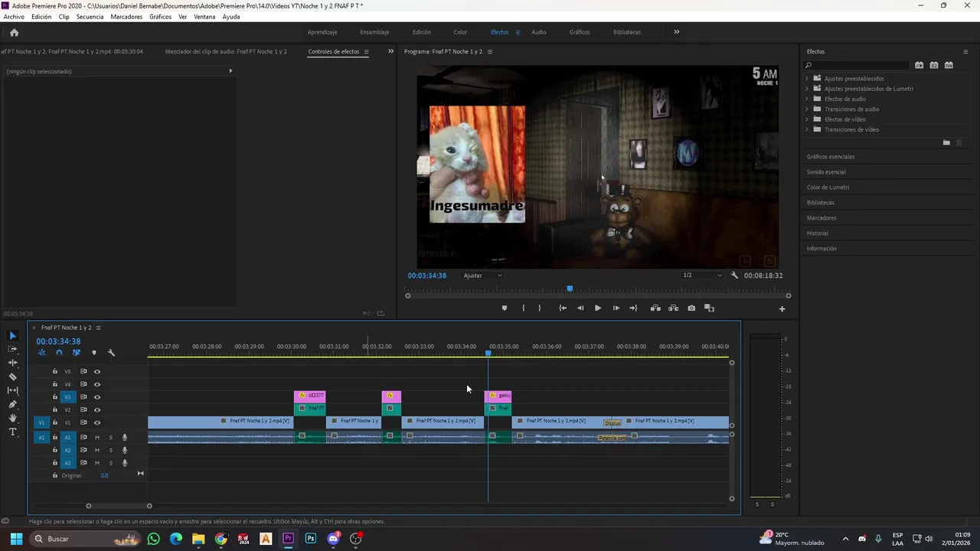
Task: Open Gráficos esenciales panel
Action: (x=831, y=157)
